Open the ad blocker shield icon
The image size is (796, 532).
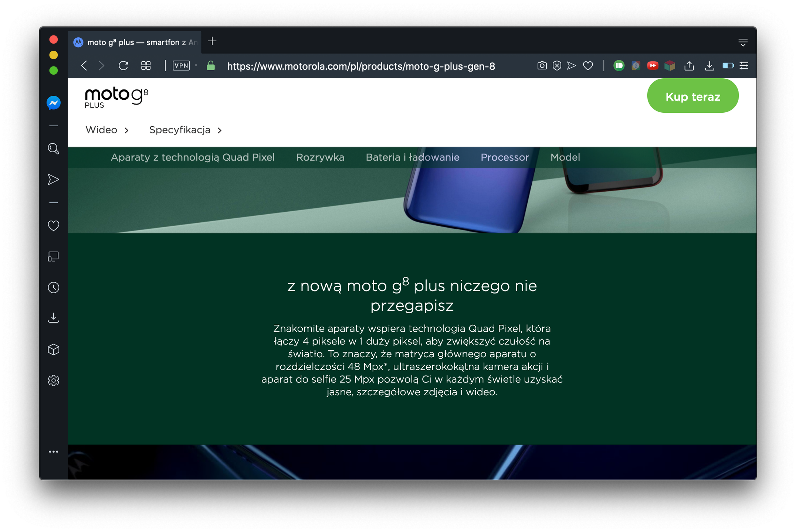tap(557, 66)
